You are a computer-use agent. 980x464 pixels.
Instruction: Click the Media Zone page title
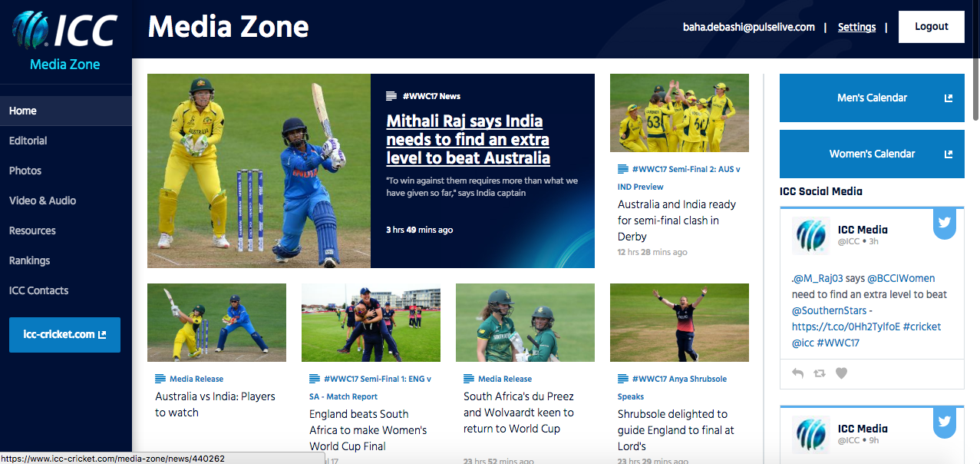(228, 28)
